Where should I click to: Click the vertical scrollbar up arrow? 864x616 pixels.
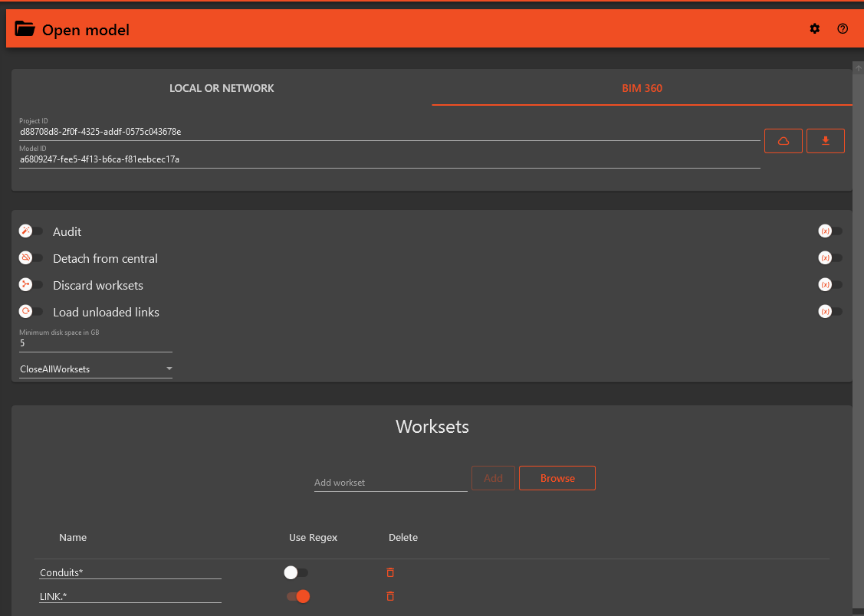859,68
